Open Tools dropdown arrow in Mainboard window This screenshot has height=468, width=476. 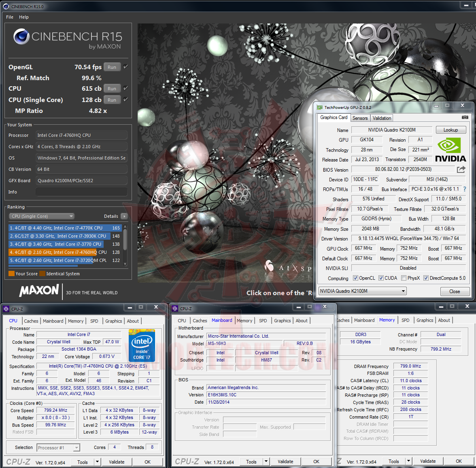(x=266, y=462)
